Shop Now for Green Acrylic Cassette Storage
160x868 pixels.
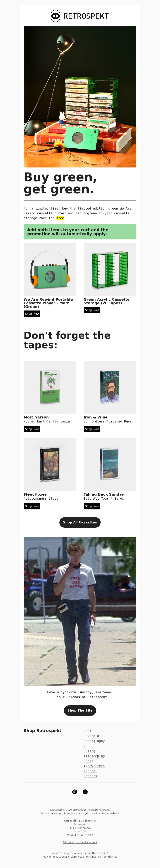click(92, 310)
